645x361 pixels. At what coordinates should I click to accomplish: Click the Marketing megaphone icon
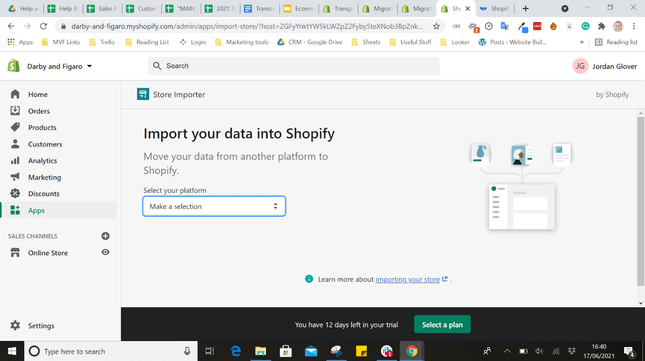pos(15,177)
